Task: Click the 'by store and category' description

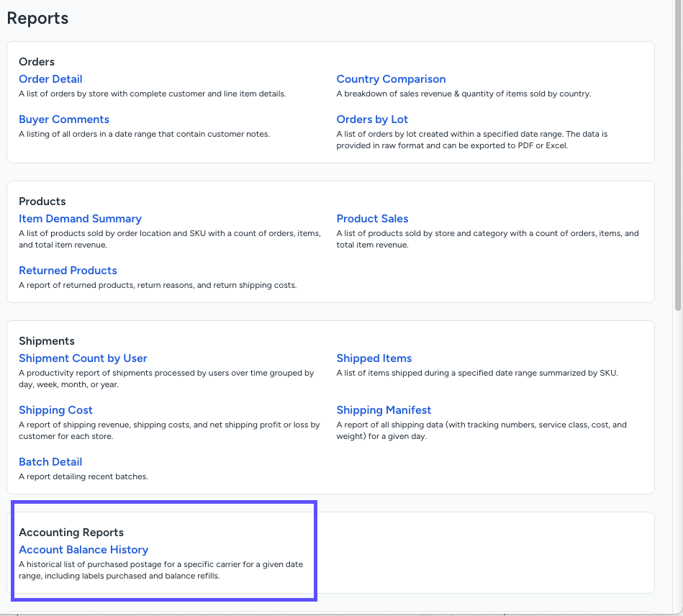Action: (487, 239)
